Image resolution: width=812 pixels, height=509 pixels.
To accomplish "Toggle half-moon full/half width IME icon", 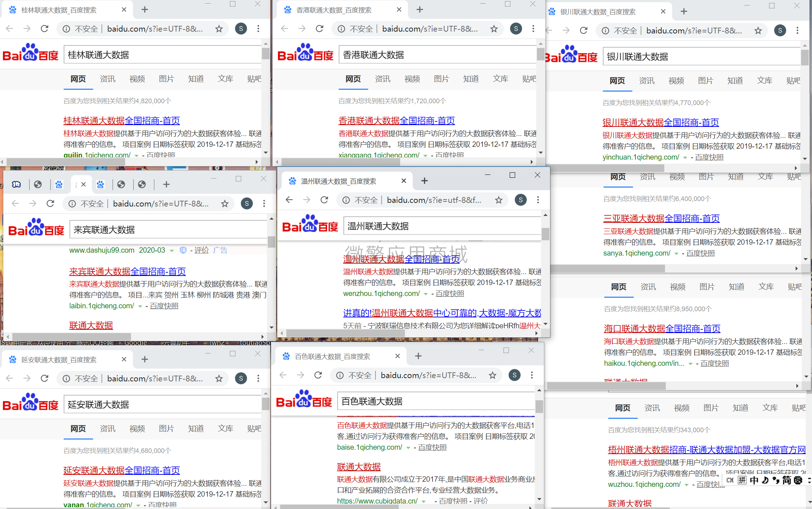I will click(765, 480).
